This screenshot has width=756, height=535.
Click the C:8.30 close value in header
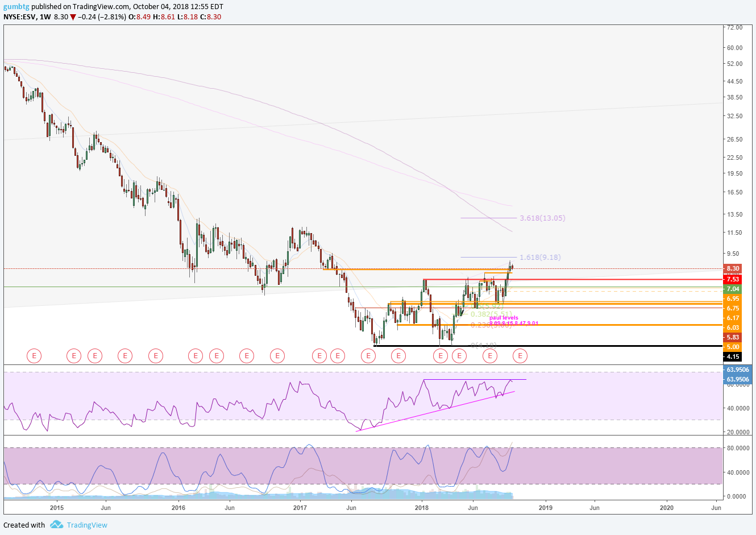point(210,17)
